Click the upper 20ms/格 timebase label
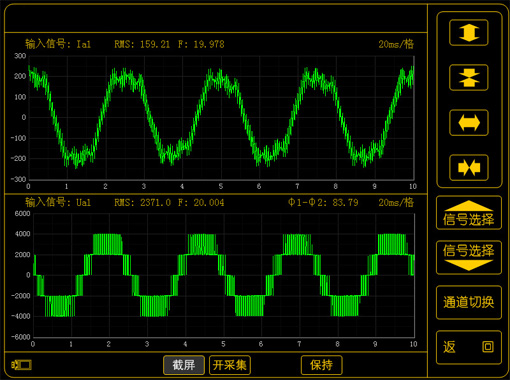Image resolution: width=510 pixels, height=380 pixels. [396, 44]
